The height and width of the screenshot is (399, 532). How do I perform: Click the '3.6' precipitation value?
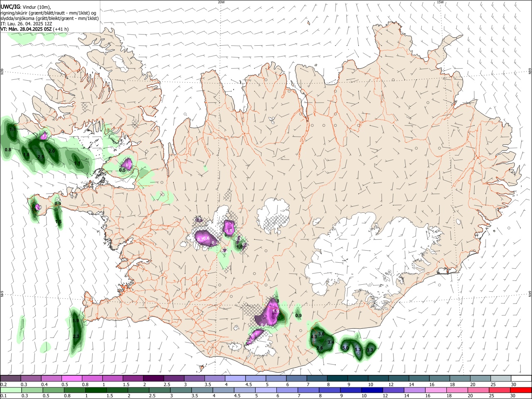(321, 334)
